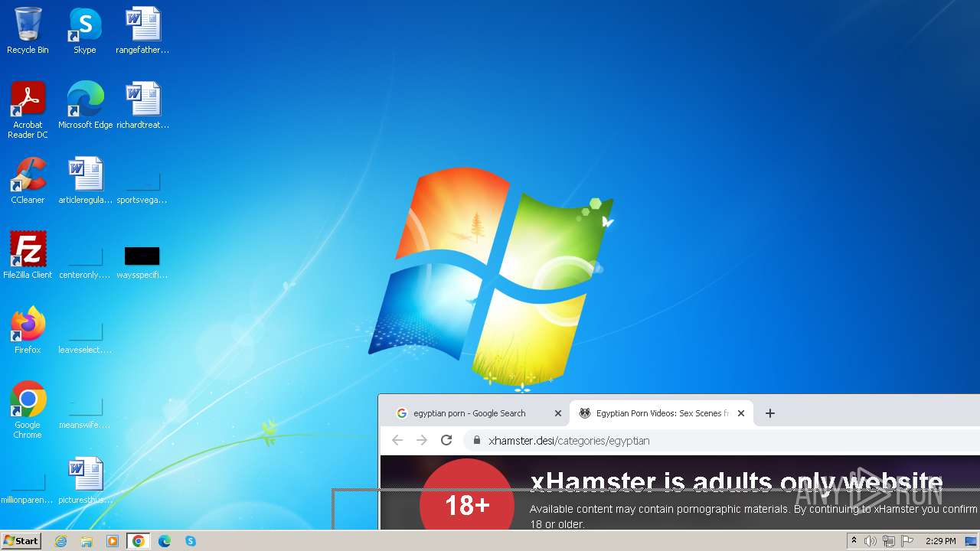
Task: Launch Acrobat Reader DC desktop shortcut
Action: click(x=28, y=110)
